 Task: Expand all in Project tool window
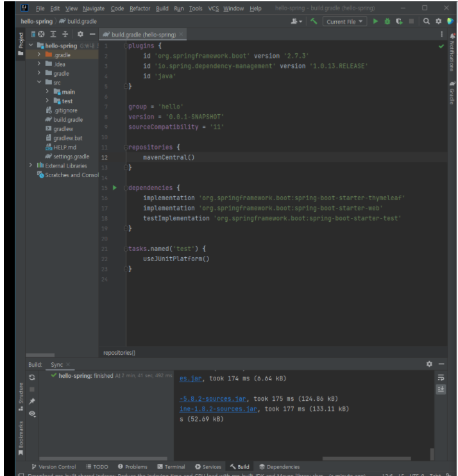click(53, 34)
